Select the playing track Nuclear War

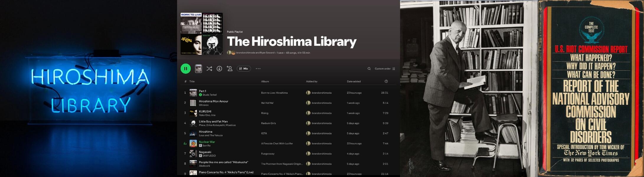(x=207, y=142)
